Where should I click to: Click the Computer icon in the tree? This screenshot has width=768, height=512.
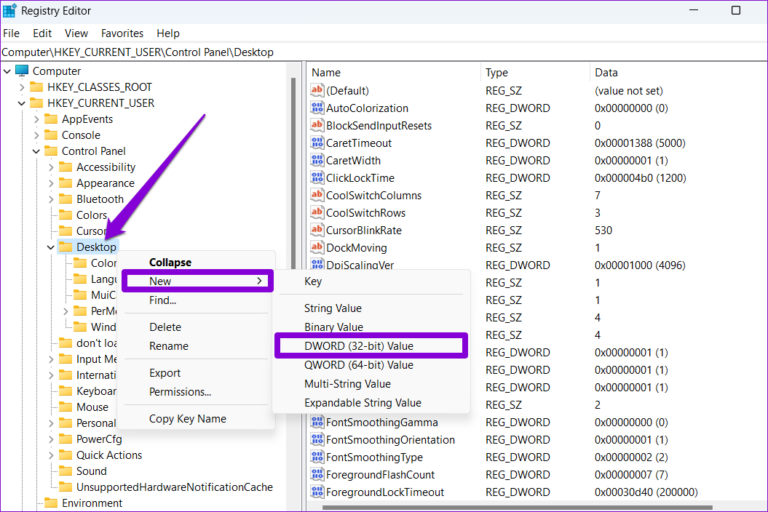pyautogui.click(x=22, y=71)
